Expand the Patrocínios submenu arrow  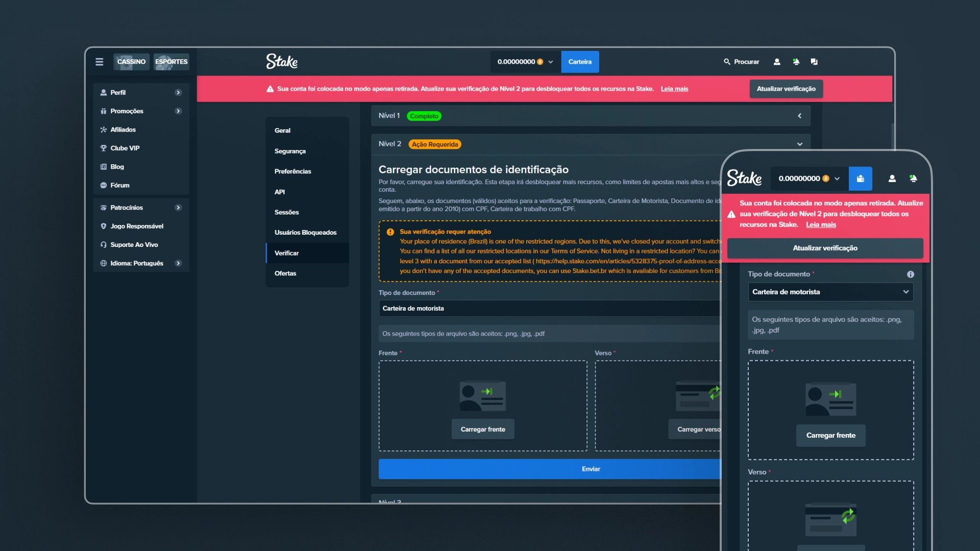pyautogui.click(x=178, y=208)
